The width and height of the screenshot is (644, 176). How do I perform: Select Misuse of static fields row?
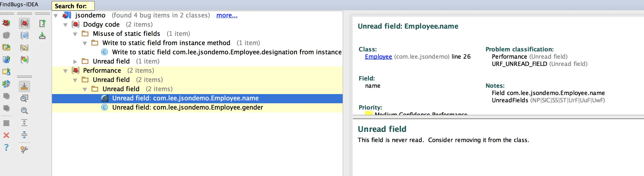pos(197,34)
